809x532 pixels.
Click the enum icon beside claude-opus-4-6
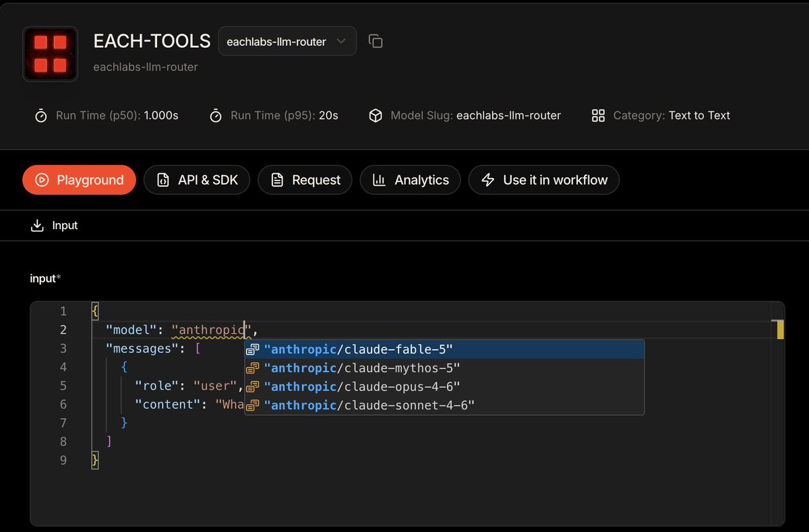[x=253, y=386]
